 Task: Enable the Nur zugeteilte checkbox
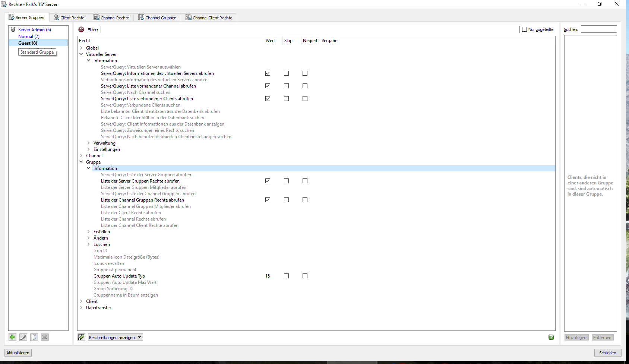[525, 29]
